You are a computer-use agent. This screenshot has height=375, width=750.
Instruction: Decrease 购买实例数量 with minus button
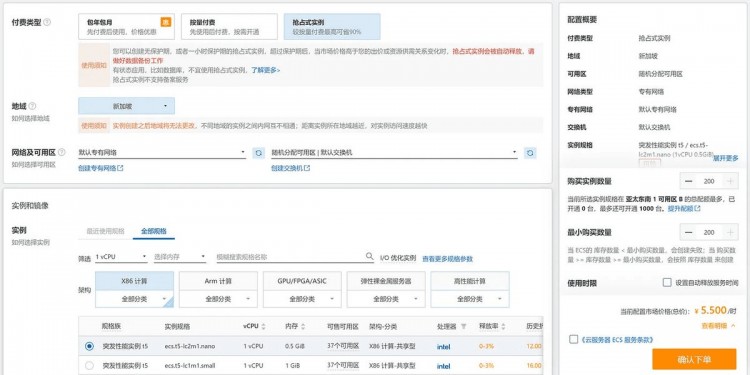pos(688,181)
